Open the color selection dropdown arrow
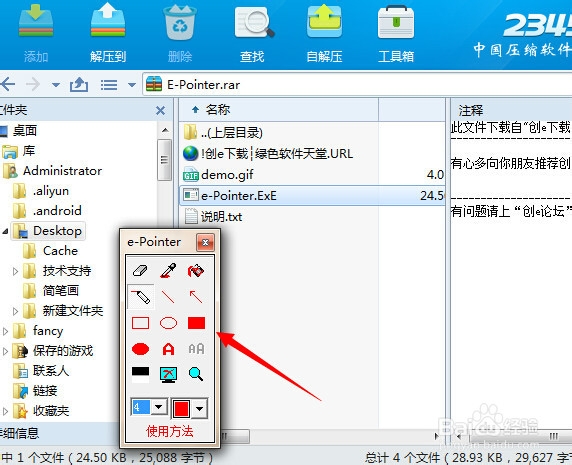 coord(199,408)
